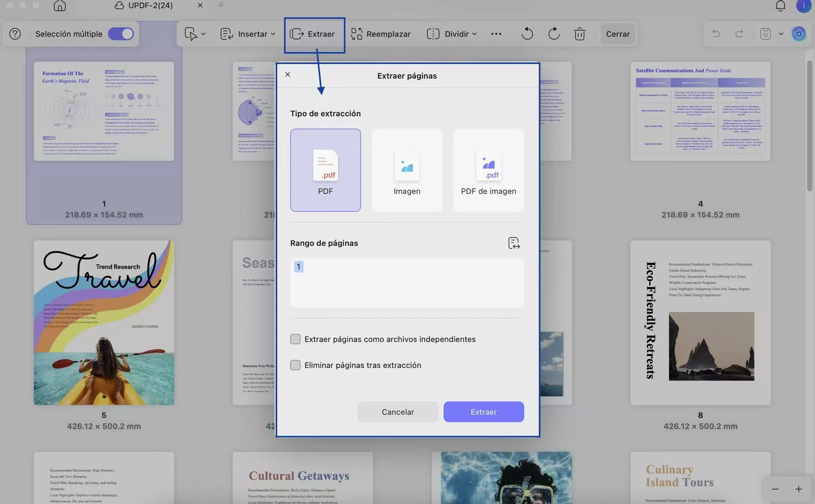Image resolution: width=815 pixels, height=504 pixels.
Task: Click the Extraer toolbar icon
Action: coord(297,34)
